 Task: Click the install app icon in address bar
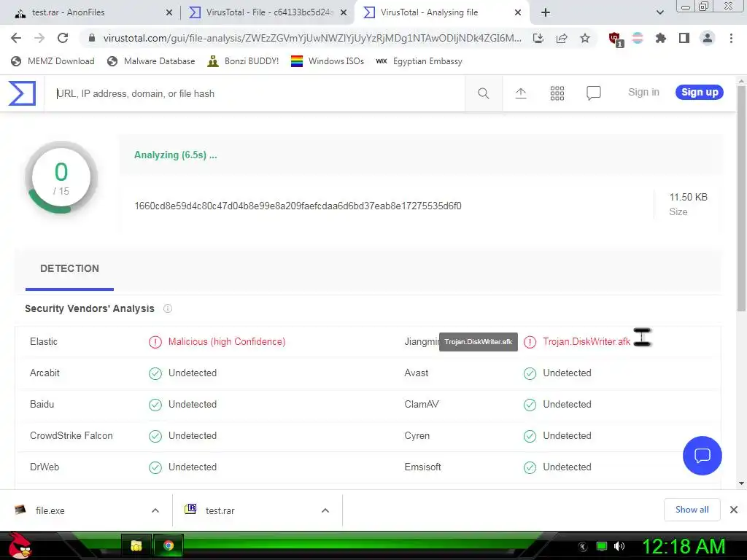(x=538, y=38)
